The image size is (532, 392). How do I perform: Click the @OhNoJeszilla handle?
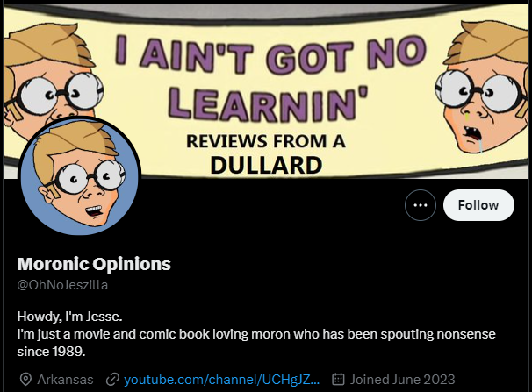point(62,285)
